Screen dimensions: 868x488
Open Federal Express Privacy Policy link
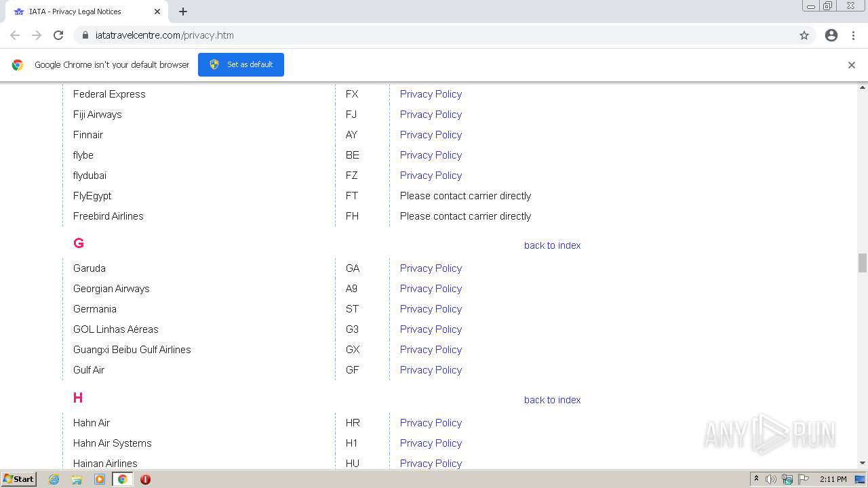tap(431, 94)
